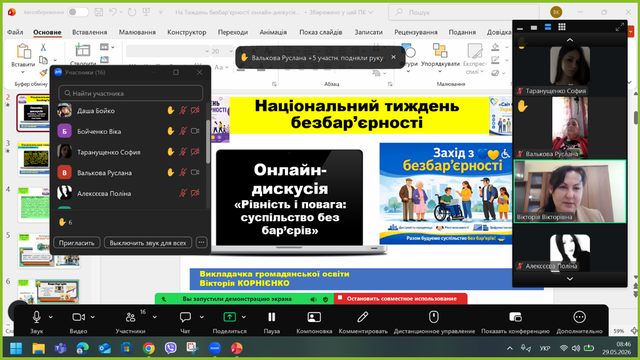Open the Анімація ribbon tab
The height and width of the screenshot is (360, 640).
click(x=273, y=32)
